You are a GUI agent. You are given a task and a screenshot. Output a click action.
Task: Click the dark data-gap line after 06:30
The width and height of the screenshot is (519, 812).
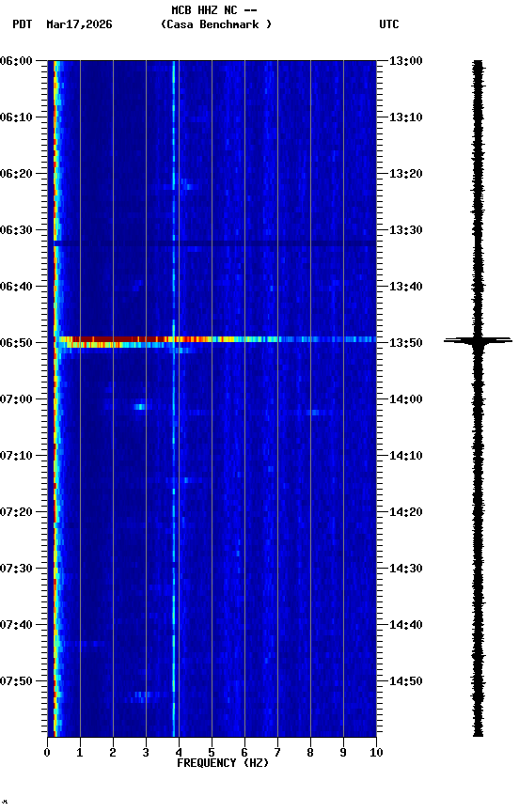[x=214, y=242]
